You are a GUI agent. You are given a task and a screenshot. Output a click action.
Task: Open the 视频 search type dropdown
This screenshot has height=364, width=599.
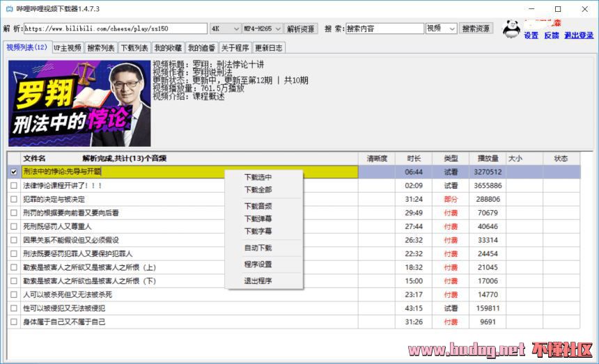tap(441, 29)
